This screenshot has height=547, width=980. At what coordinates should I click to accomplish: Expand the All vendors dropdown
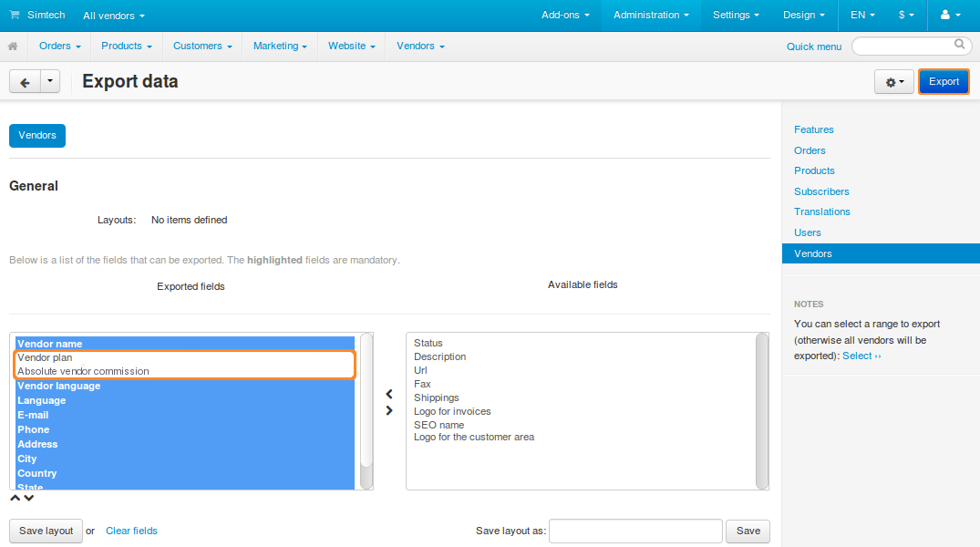114,15
